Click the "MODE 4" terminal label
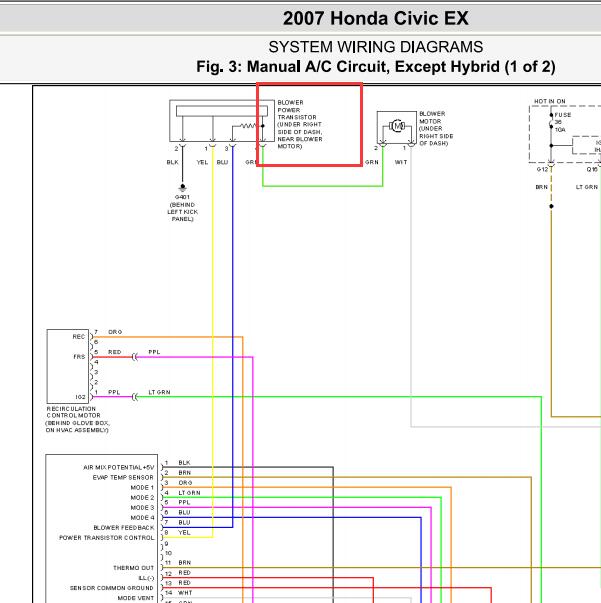Image resolution: width=601 pixels, height=603 pixels. (142, 518)
